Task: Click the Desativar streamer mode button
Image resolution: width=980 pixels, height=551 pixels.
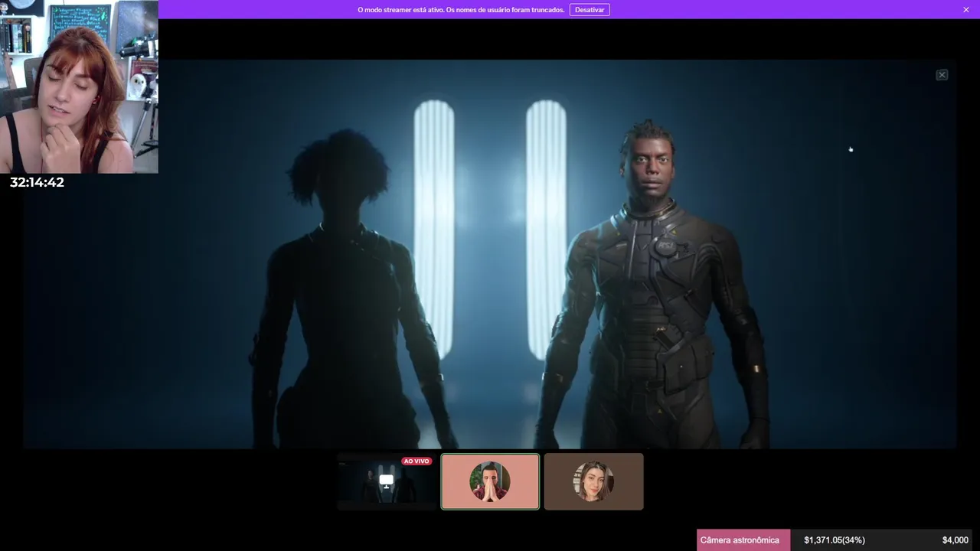Action: click(590, 9)
